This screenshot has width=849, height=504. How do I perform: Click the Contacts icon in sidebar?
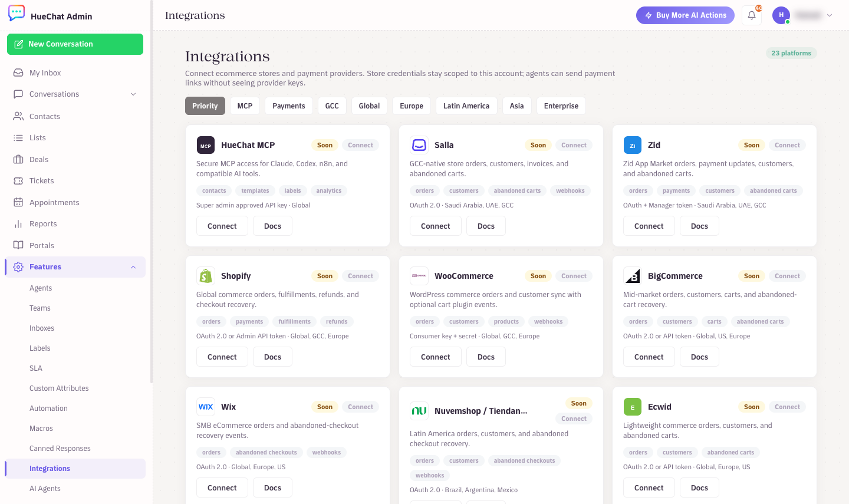(x=18, y=116)
